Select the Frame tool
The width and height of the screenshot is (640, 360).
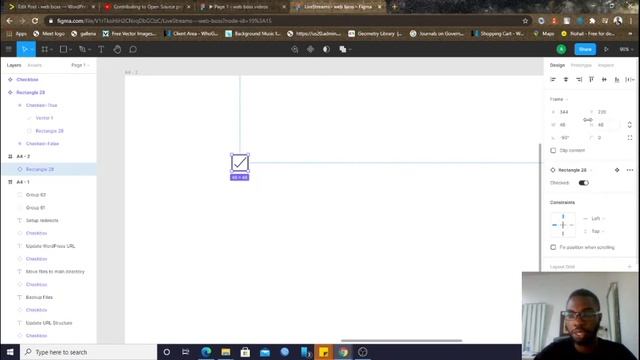click(44, 49)
